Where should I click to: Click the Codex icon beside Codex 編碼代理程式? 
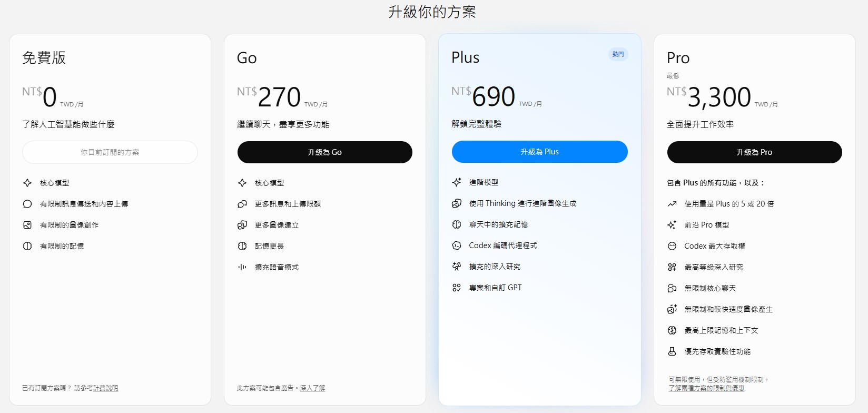[457, 245]
